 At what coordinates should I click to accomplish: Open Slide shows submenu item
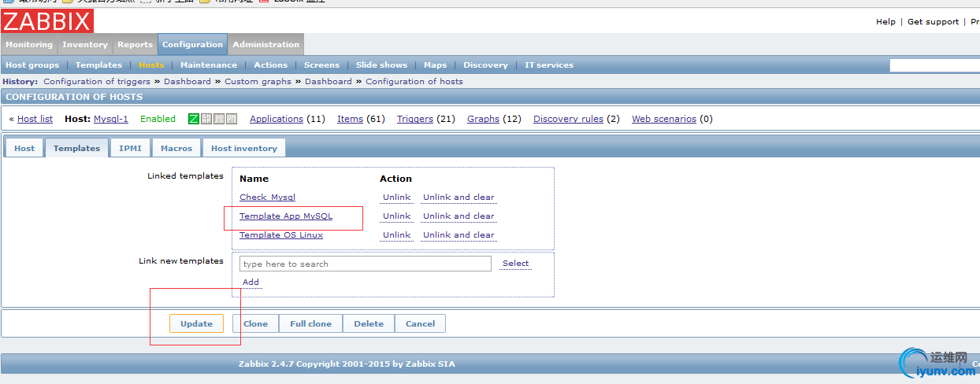pyautogui.click(x=382, y=65)
